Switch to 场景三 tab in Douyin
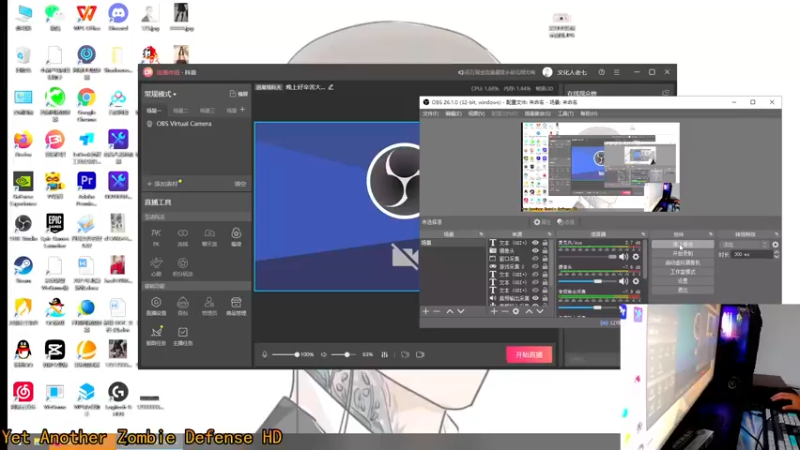 tap(207, 110)
